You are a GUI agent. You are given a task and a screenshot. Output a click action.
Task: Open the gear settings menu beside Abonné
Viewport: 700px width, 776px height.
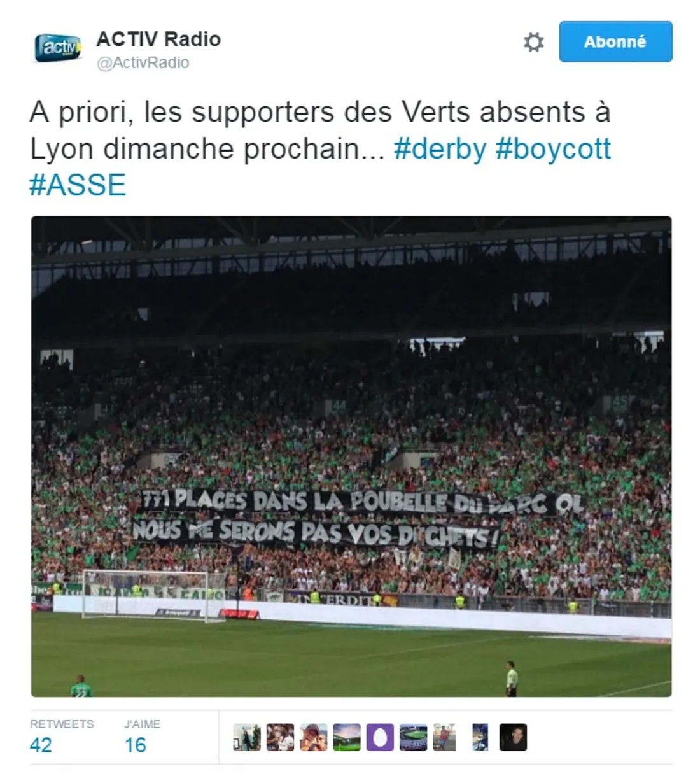(533, 42)
